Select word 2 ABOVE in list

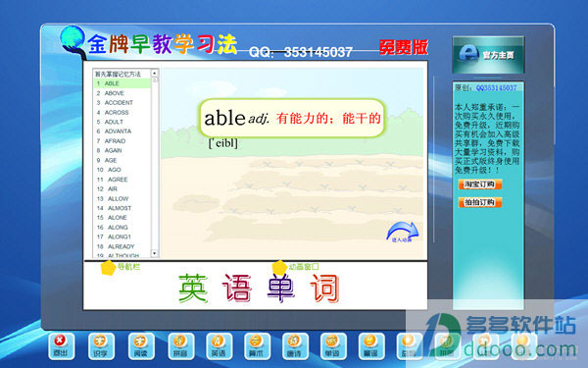coord(122,93)
